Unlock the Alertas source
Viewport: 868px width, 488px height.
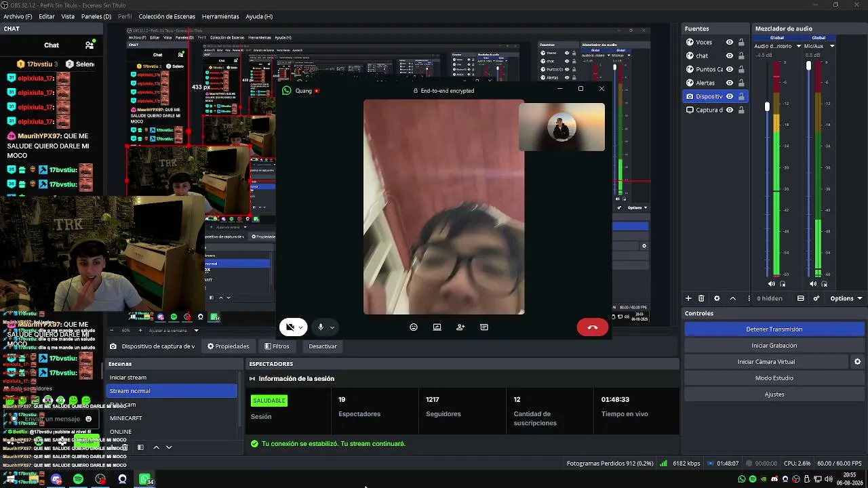pos(741,83)
